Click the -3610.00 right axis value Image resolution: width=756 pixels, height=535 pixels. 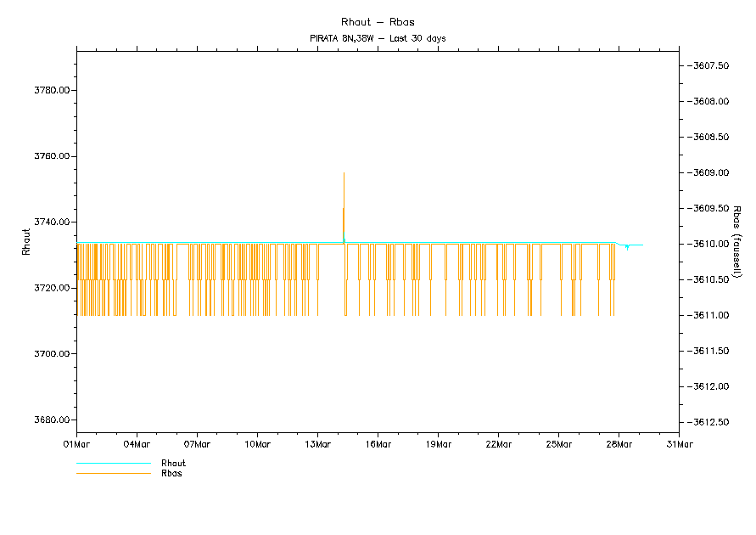click(709, 245)
